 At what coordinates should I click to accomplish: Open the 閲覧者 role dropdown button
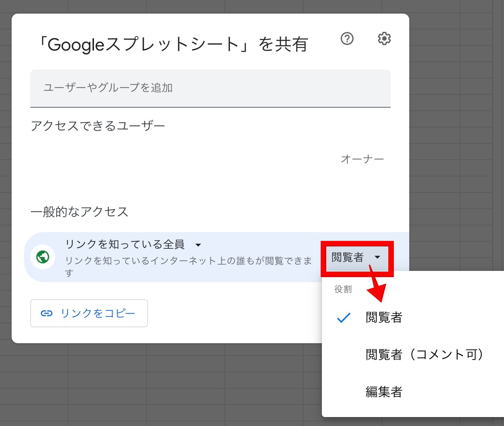click(x=357, y=258)
